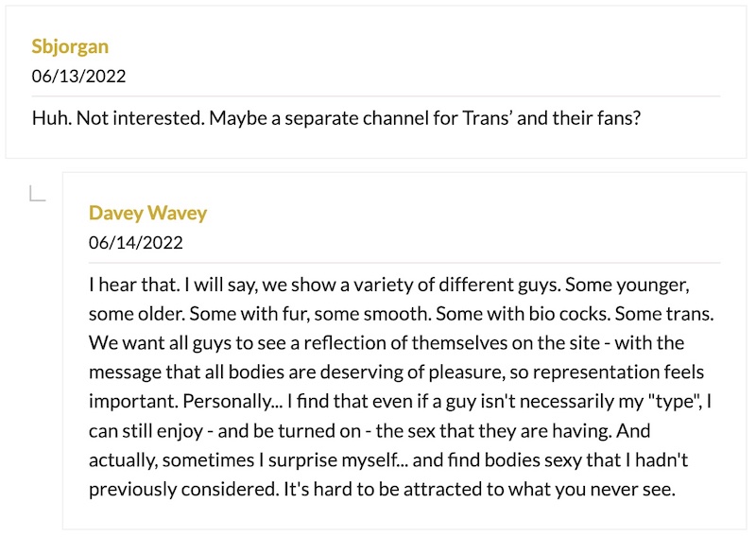Click the divider line under Davey Wavey's date

(x=404, y=263)
